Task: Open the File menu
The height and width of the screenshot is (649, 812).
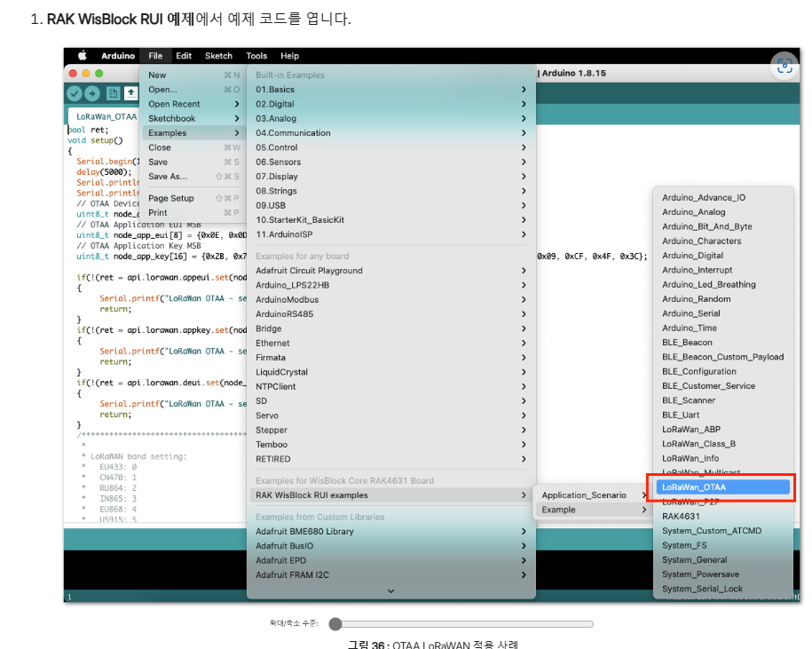Action: pos(155,56)
